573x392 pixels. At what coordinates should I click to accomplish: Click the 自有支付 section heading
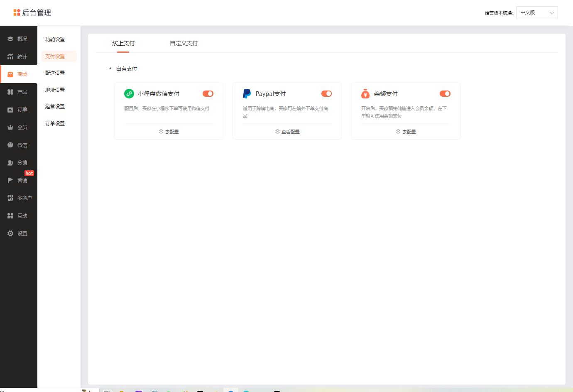(x=127, y=69)
